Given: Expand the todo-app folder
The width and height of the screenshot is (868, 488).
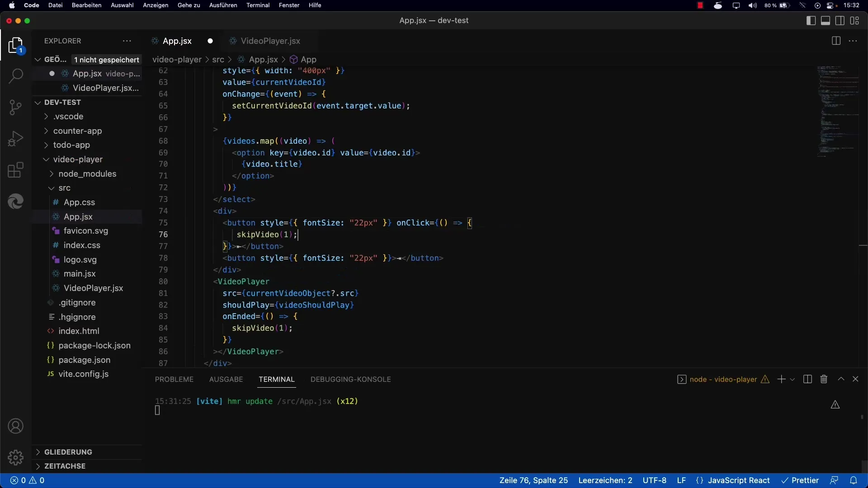Looking at the screenshot, I should coord(71,145).
